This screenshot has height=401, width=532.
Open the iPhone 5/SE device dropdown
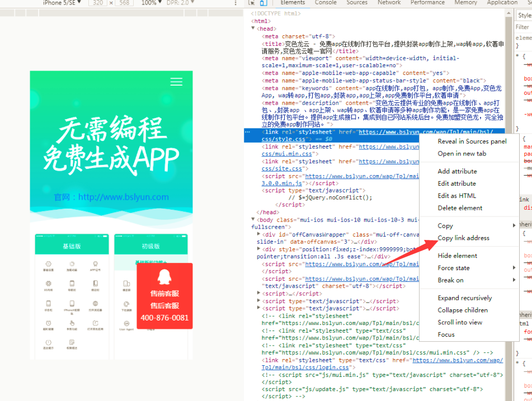tap(62, 3)
